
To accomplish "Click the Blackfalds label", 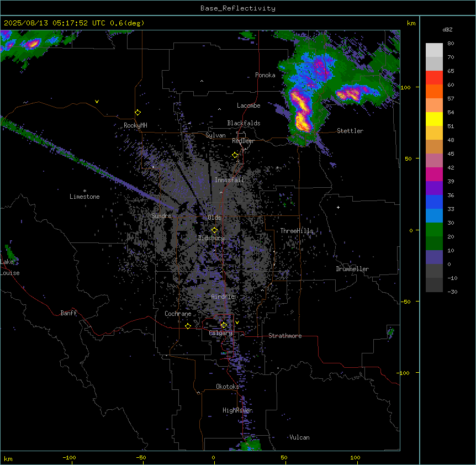I will point(244,123).
